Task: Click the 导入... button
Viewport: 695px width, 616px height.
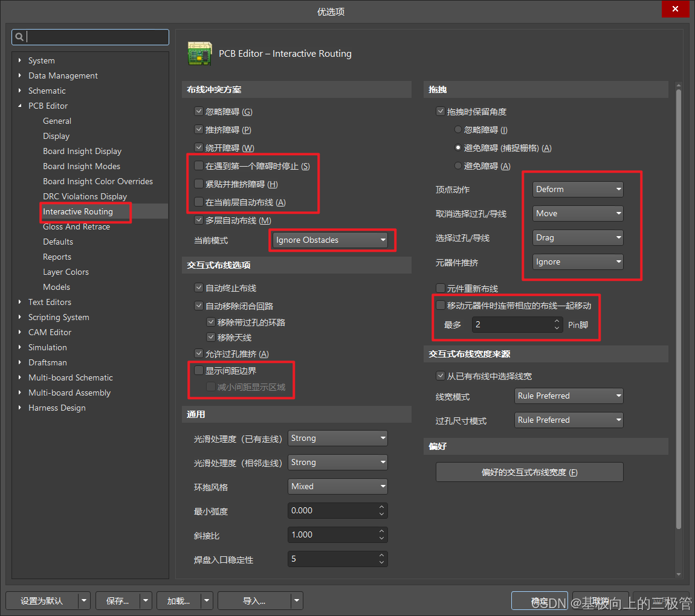Action: coord(254,601)
